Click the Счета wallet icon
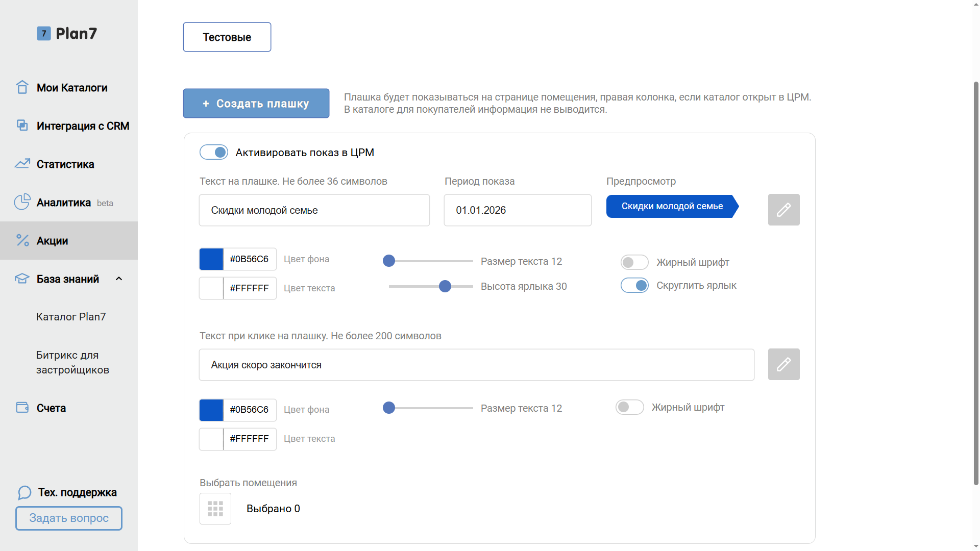The height and width of the screenshot is (551, 980). coord(22,408)
